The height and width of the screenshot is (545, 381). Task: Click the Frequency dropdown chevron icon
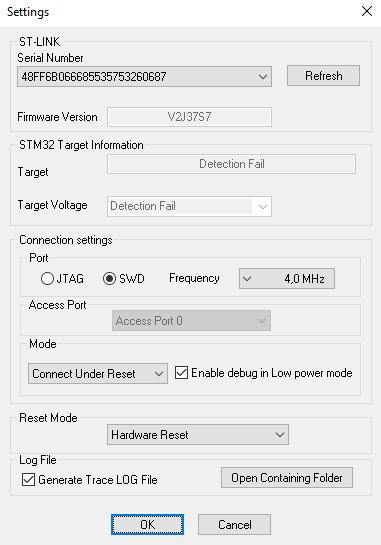247,279
